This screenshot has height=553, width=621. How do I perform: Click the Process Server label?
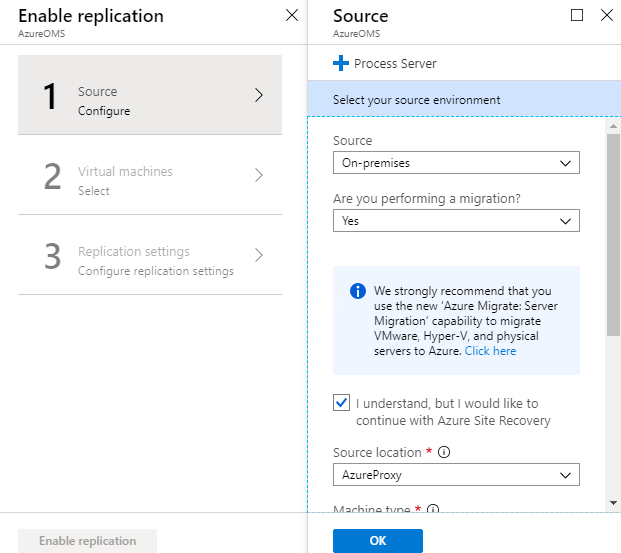[x=395, y=63]
